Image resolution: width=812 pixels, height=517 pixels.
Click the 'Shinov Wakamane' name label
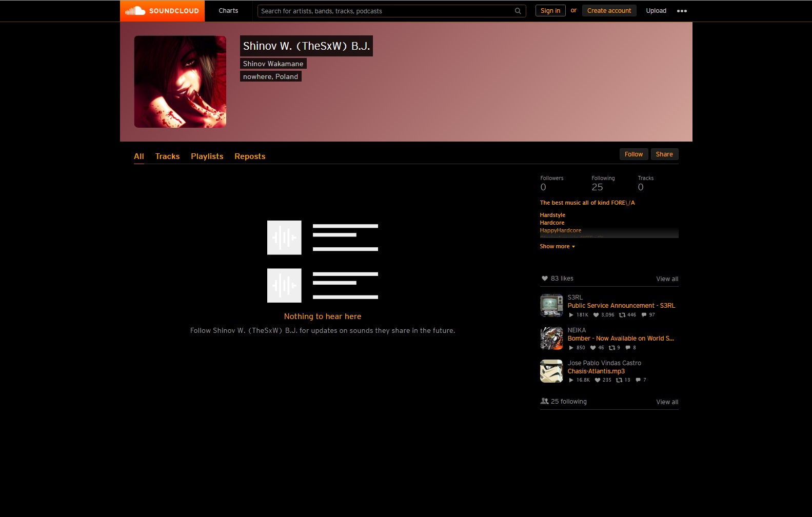(273, 64)
